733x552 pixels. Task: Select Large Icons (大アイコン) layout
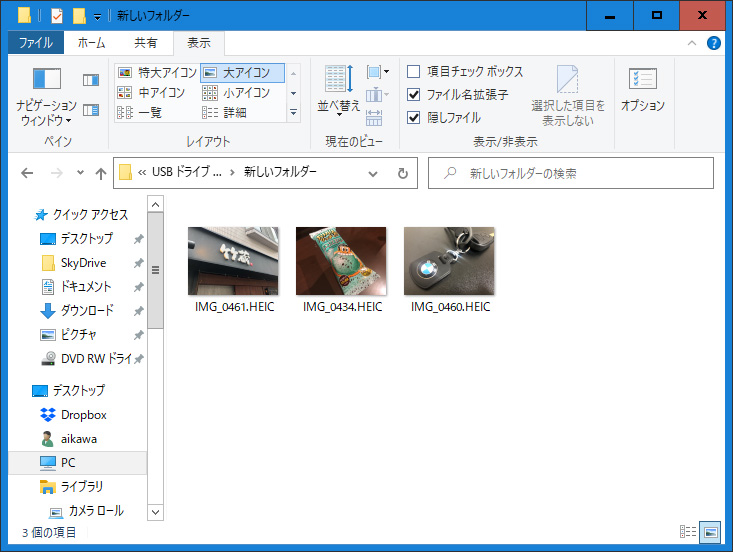[242, 72]
